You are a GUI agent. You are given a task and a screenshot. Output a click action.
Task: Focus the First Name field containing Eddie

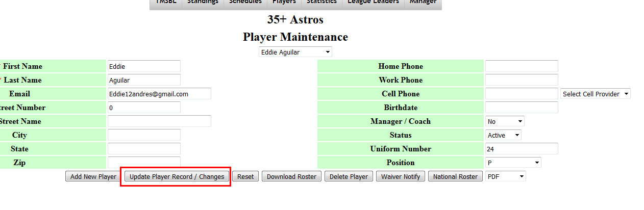pos(144,66)
